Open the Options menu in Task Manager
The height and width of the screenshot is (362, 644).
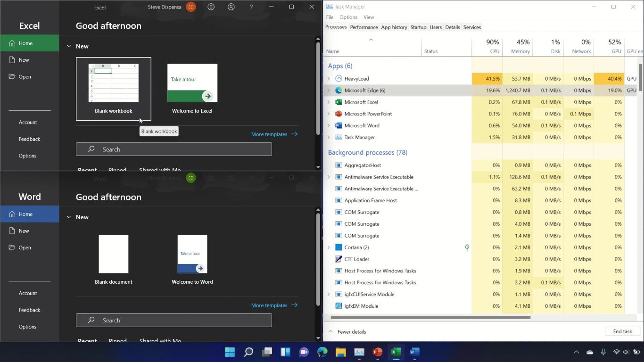click(348, 17)
